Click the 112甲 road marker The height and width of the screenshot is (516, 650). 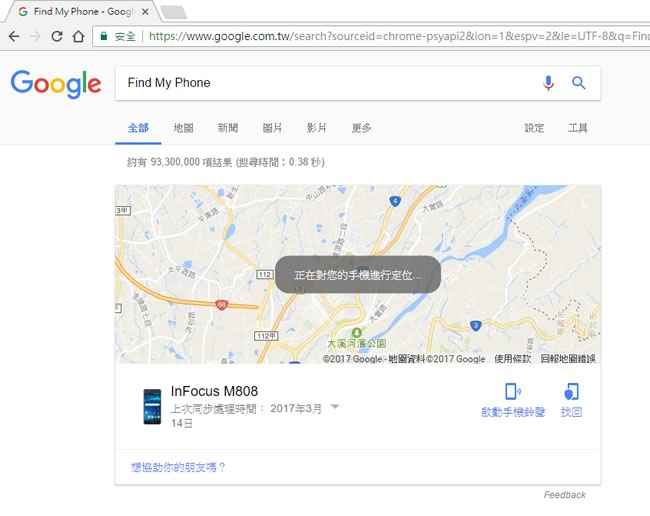pyautogui.click(x=266, y=336)
